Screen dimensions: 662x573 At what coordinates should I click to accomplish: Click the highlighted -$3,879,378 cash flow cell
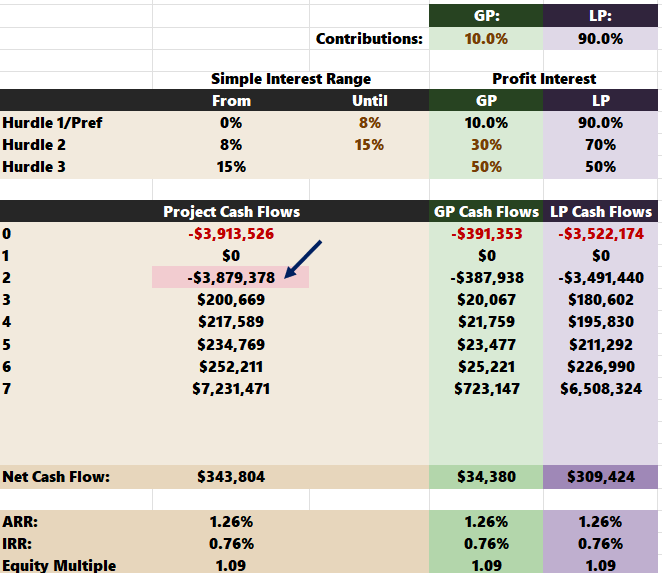click(231, 277)
